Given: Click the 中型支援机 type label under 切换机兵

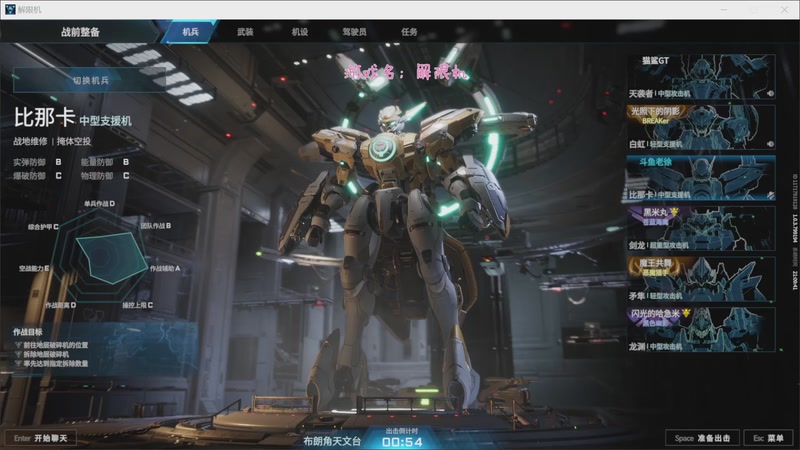Looking at the screenshot, I should click(106, 121).
